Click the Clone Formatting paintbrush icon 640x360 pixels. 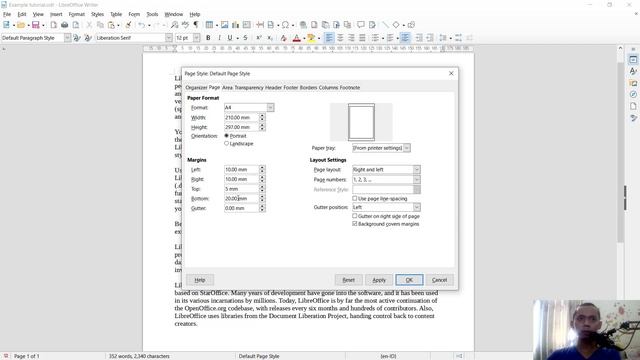pyautogui.click(x=128, y=25)
